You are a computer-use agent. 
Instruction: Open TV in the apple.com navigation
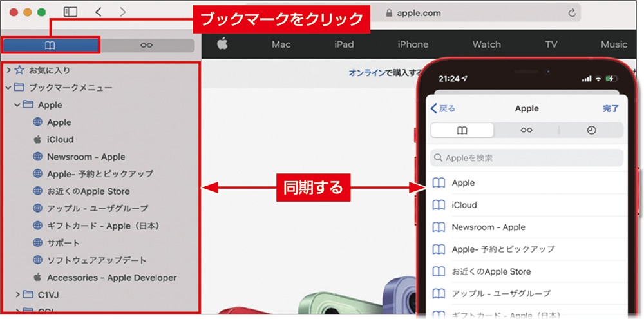[551, 44]
